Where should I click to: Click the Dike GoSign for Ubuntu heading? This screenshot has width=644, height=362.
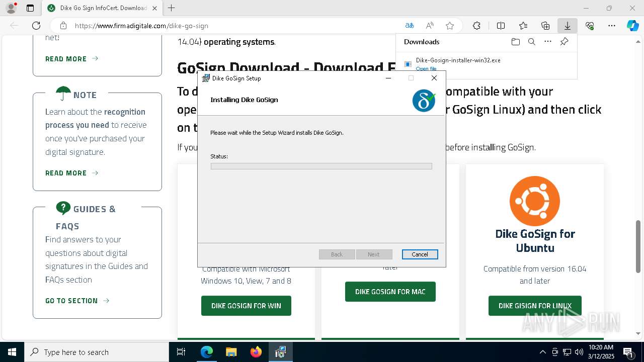(x=535, y=241)
